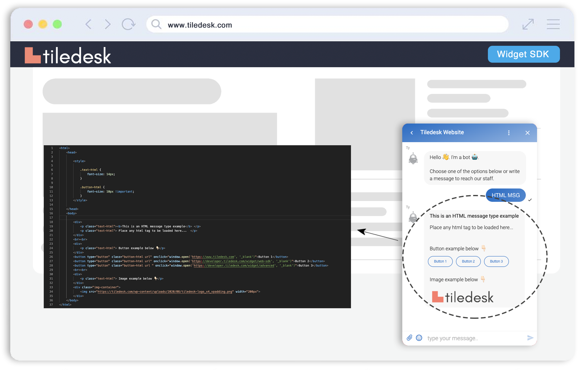Click the Widget SDK button

(523, 54)
